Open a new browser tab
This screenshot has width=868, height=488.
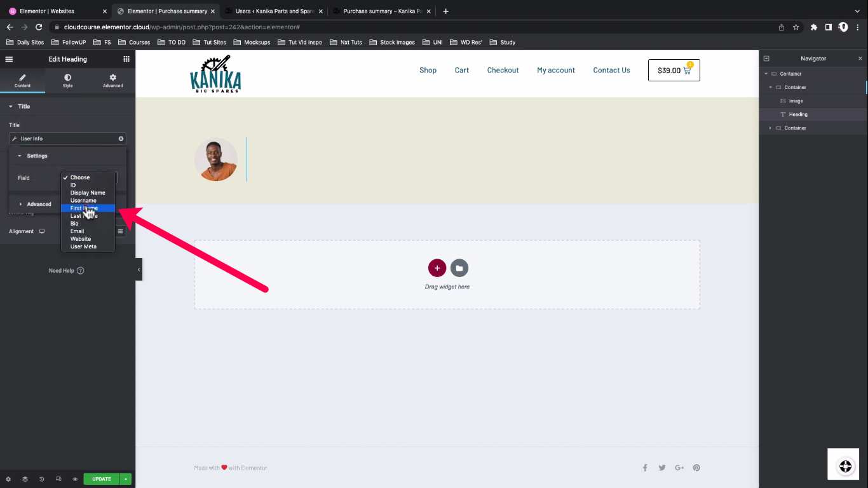[x=445, y=11]
